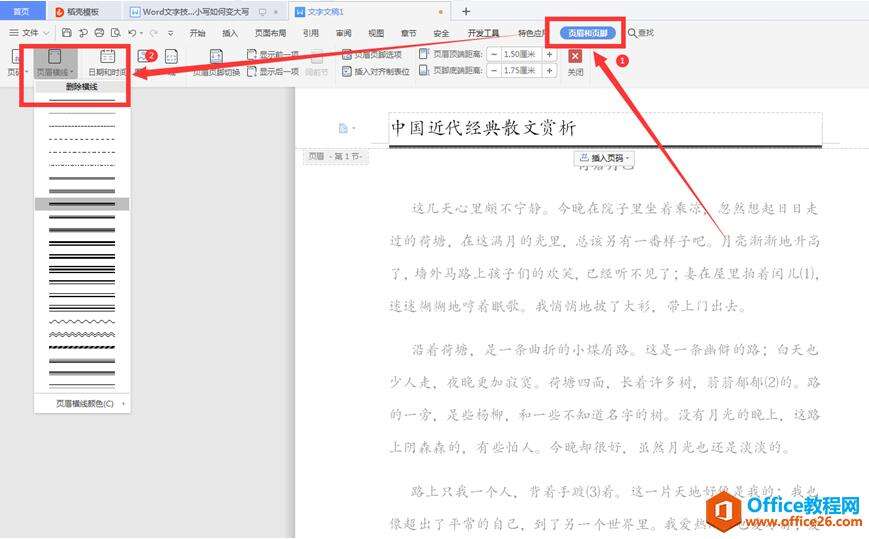
Task: Click the undo arrow icon
Action: (x=132, y=33)
